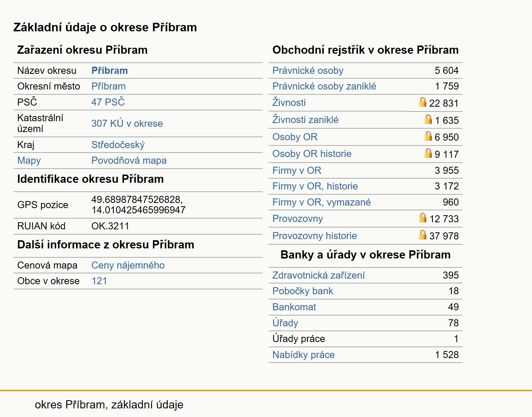Screen dimensions: 532x417
Task: Open the Mapy link
Action: [x=29, y=160]
